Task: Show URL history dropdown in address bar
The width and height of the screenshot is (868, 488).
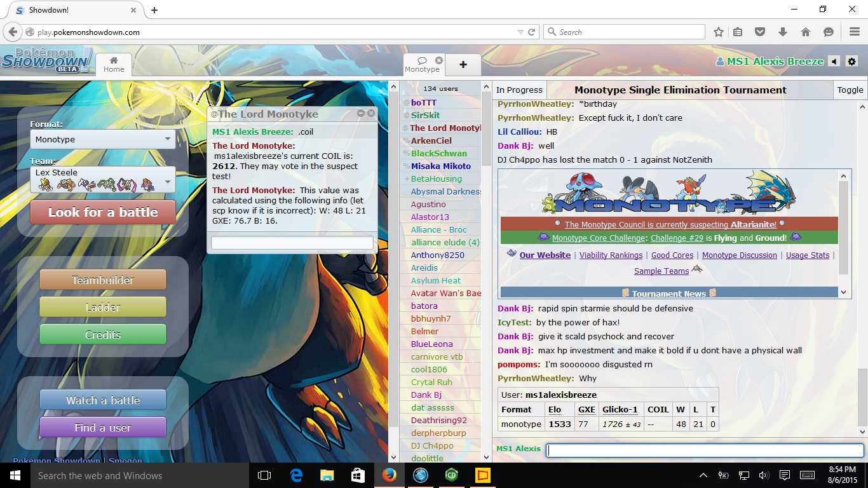Action: [521, 32]
